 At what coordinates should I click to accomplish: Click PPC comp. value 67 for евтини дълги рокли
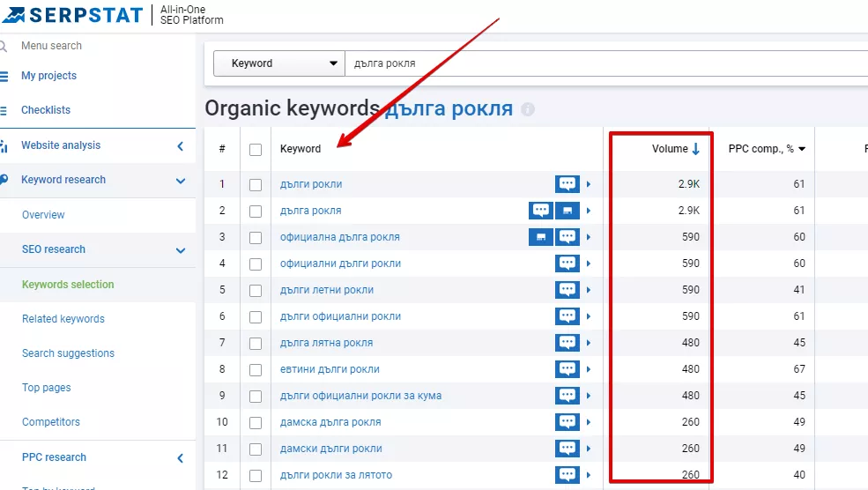798,369
